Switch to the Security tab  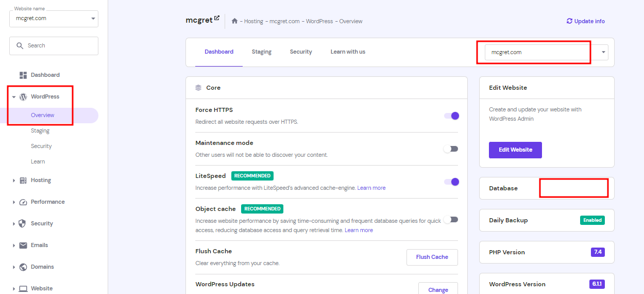pos(301,52)
